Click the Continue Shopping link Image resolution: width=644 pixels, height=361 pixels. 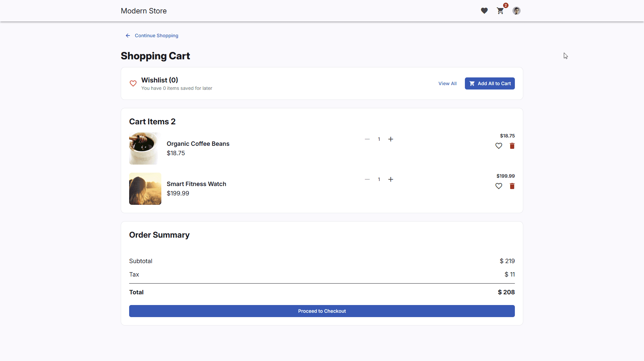pyautogui.click(x=156, y=36)
